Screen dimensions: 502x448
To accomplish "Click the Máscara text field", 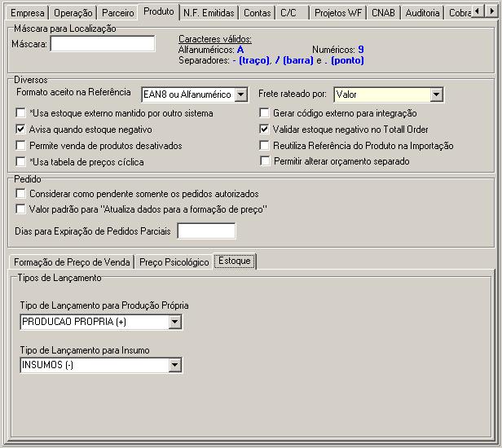I will pos(102,44).
